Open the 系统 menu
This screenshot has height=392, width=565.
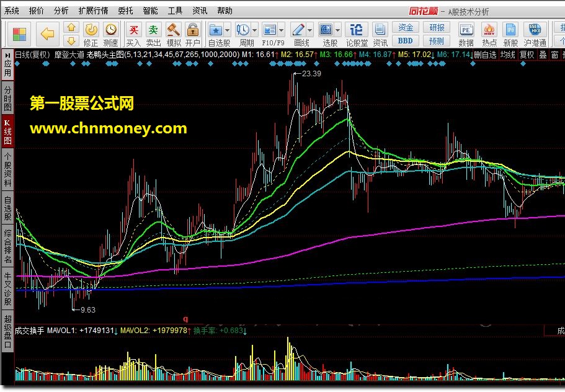pos(12,11)
